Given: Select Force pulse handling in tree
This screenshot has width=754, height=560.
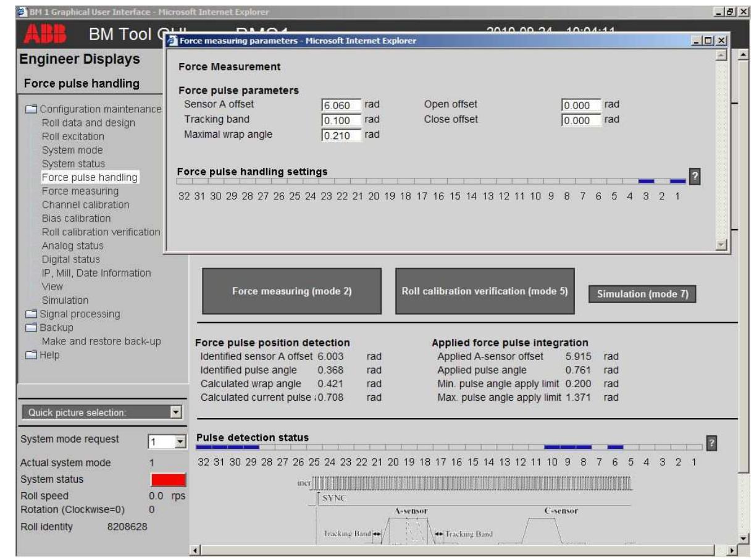Looking at the screenshot, I should coord(90,177).
